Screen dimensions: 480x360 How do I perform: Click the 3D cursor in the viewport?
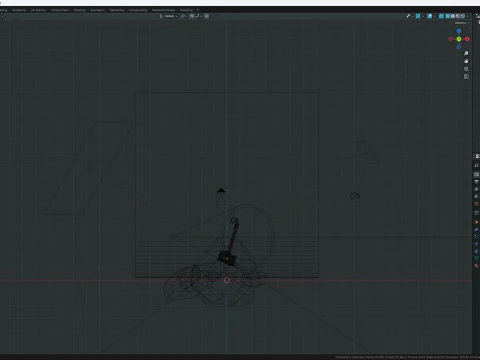(227, 280)
